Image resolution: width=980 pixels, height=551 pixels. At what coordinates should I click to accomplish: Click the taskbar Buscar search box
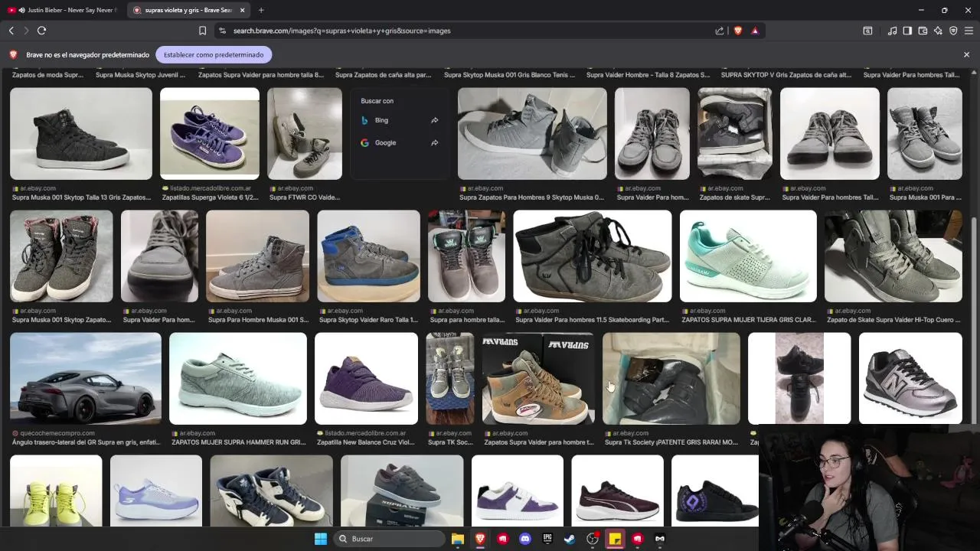(390, 539)
